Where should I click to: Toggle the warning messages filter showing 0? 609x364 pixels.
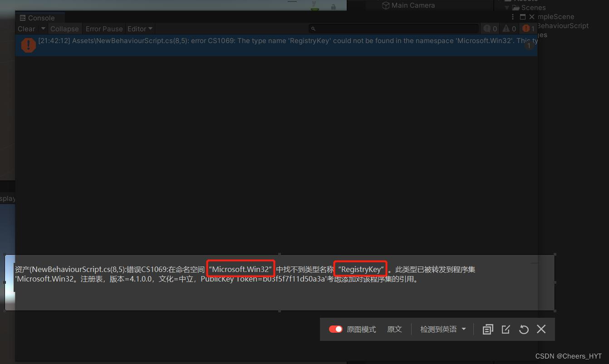tap(509, 28)
